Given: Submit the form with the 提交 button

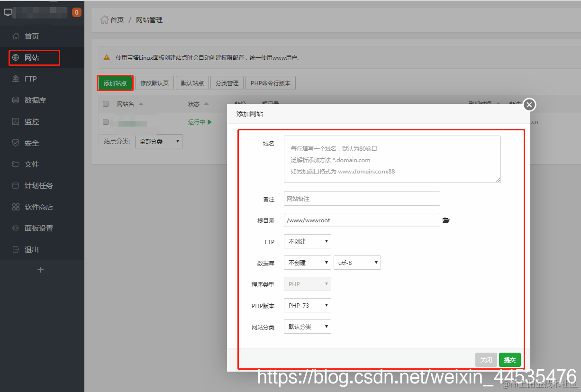Looking at the screenshot, I should [510, 360].
